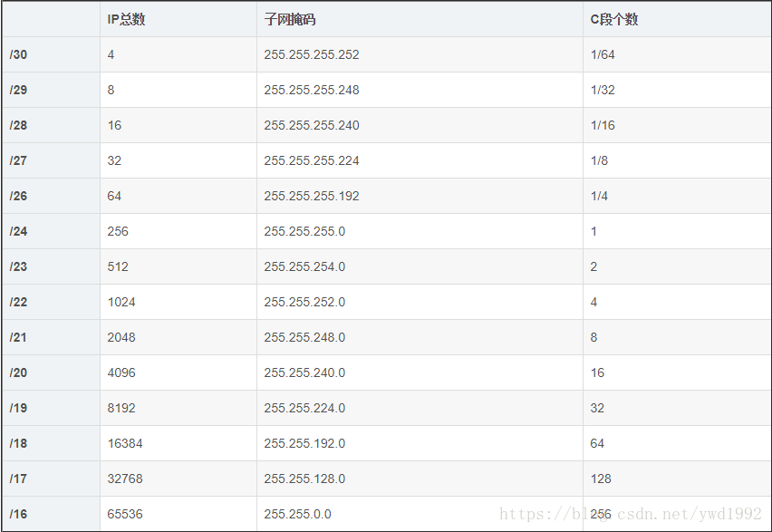Click the 255.255.192.0 subnet mask cell
The width and height of the screenshot is (772, 532).
point(304,443)
